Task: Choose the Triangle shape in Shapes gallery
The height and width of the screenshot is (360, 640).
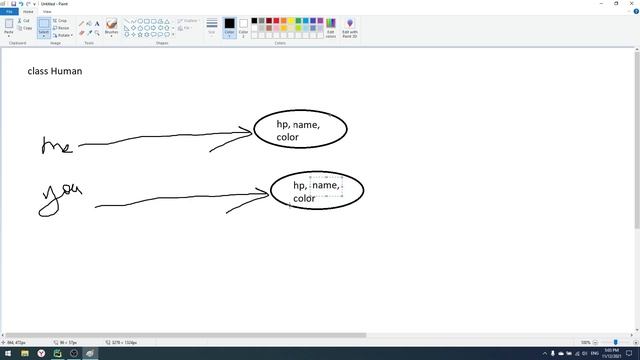Action: pos(167,21)
